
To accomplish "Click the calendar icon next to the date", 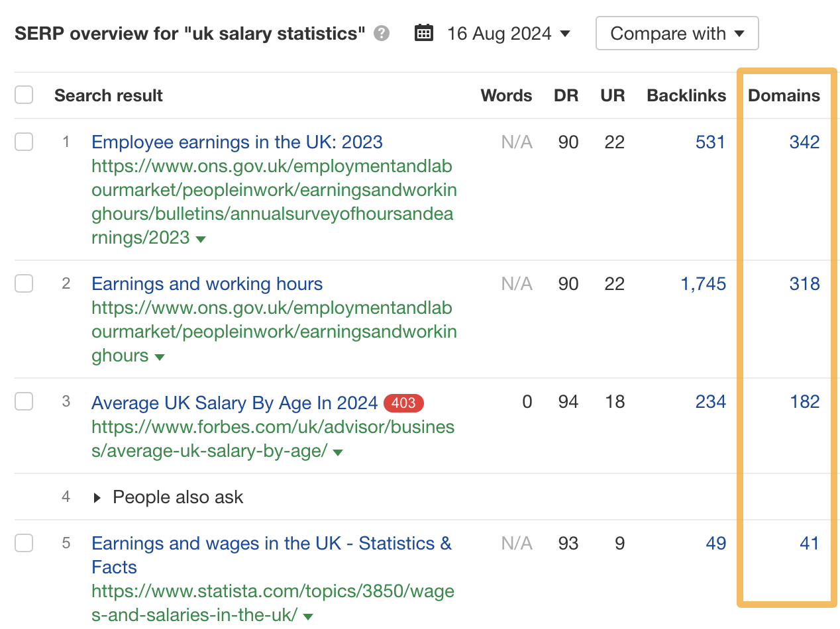I will [424, 32].
